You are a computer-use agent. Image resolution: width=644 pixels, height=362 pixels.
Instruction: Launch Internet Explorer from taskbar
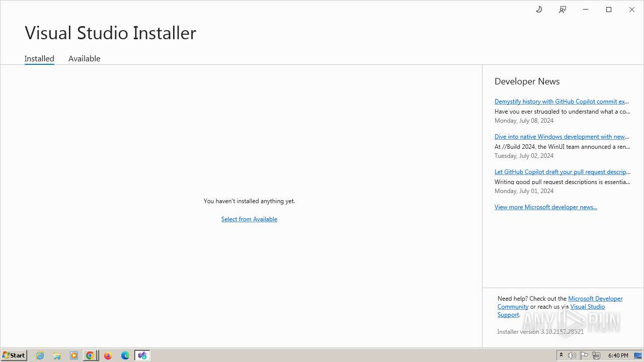pos(40,355)
